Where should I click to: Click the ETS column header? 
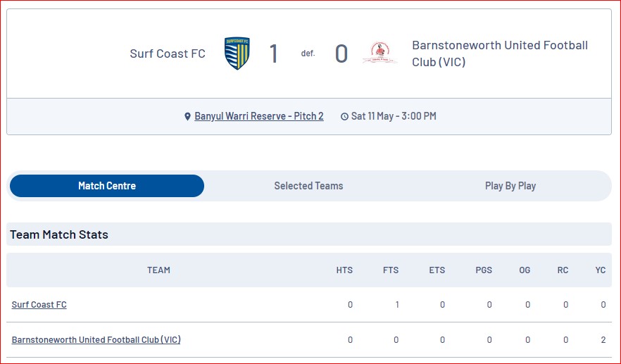point(437,270)
